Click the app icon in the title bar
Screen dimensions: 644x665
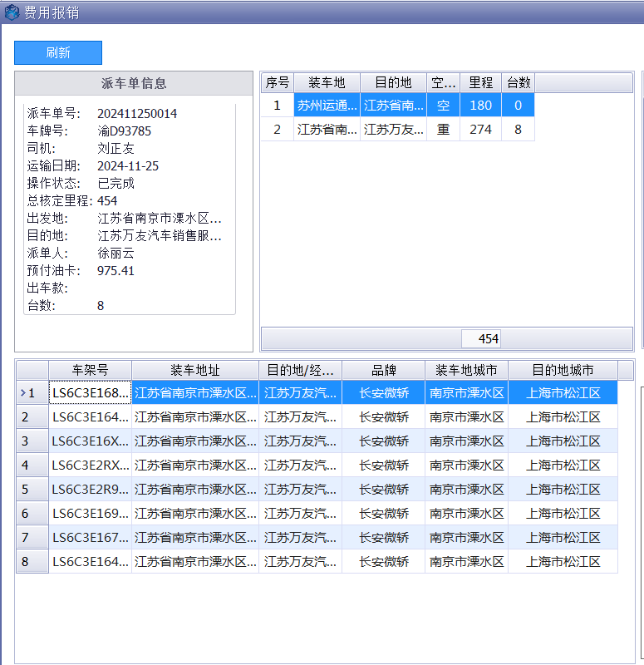12,12
